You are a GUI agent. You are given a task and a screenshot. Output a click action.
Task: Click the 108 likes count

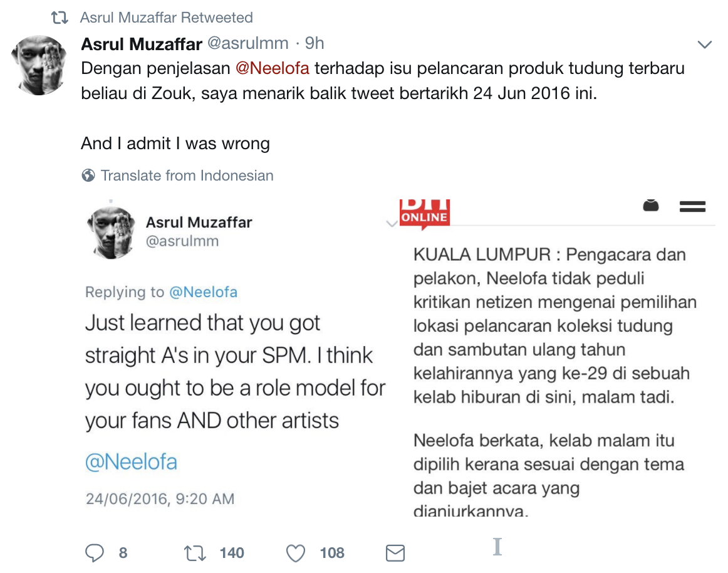[332, 553]
